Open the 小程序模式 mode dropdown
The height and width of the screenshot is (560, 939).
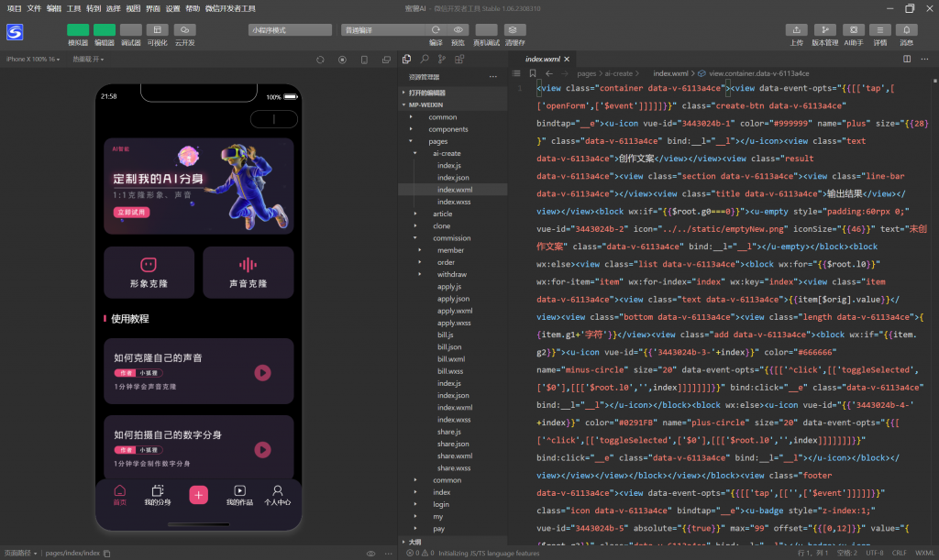(290, 30)
